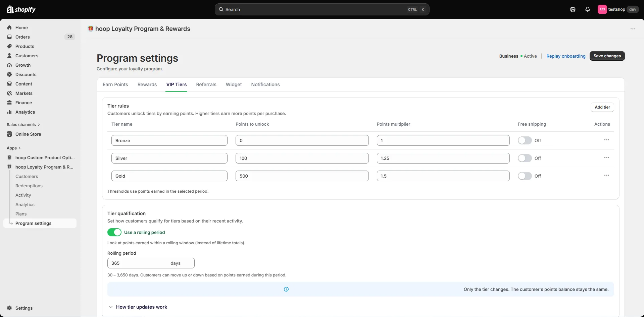Open testshop account menu

click(x=618, y=9)
